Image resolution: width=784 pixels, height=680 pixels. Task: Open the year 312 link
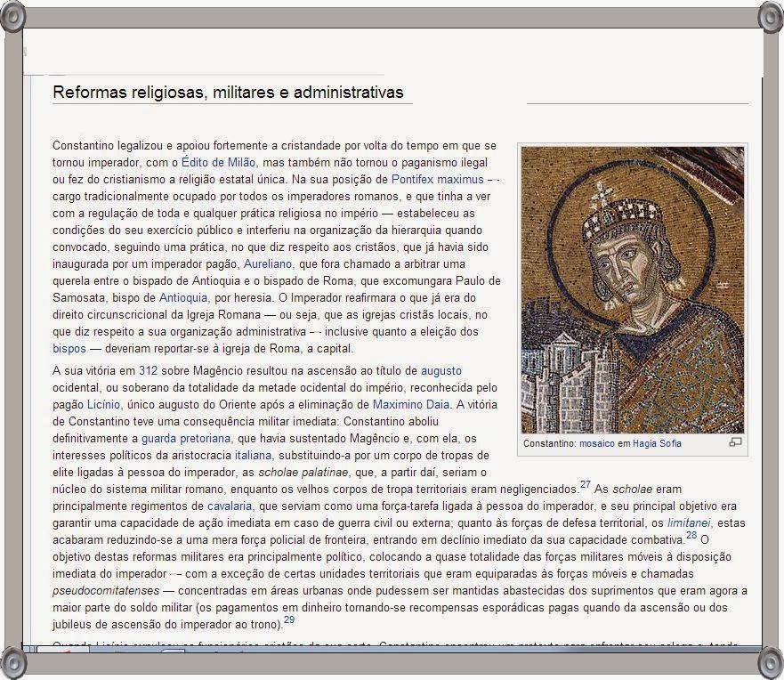tap(148, 371)
